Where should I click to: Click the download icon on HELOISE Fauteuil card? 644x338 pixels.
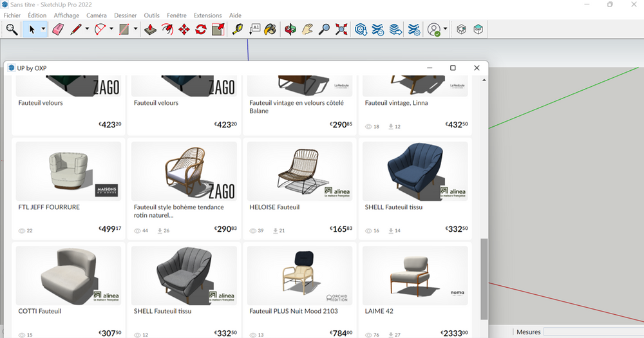[275, 231]
